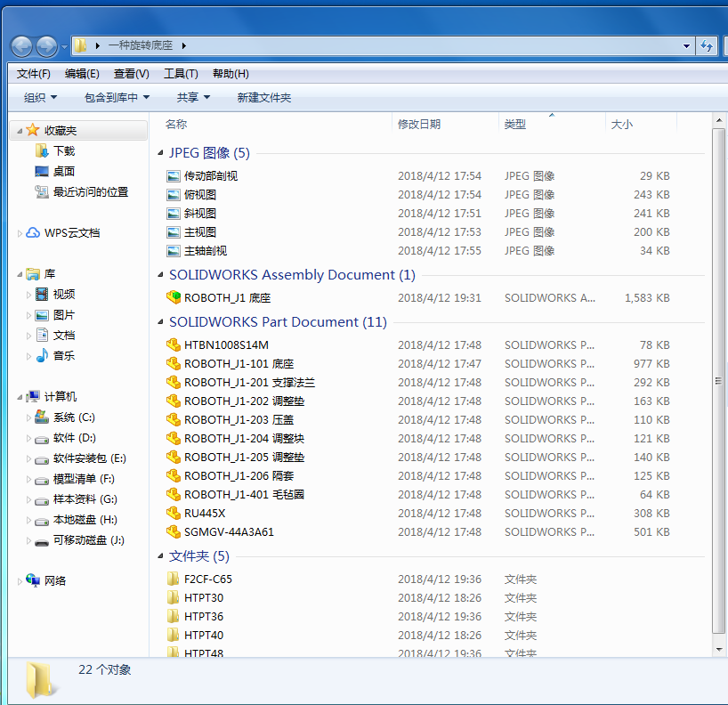Click the HTPT40 folder icon
Image resolution: width=728 pixels, height=705 pixels.
[x=173, y=635]
